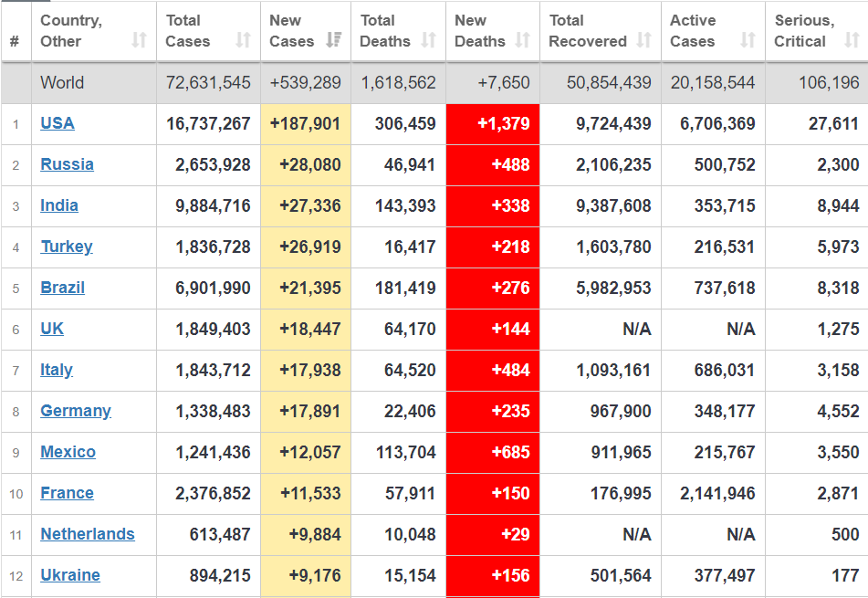Click sort arrows in Total Deaths header
868x598 pixels.
tap(428, 40)
